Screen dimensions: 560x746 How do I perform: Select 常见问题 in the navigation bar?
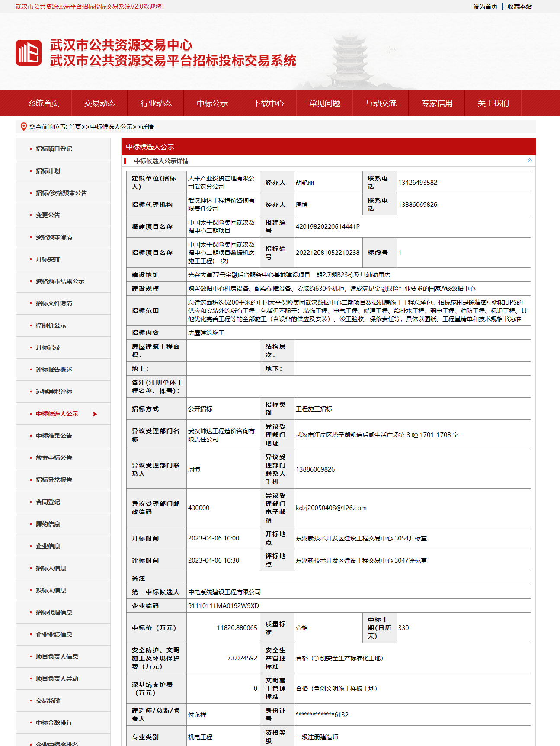325,103
